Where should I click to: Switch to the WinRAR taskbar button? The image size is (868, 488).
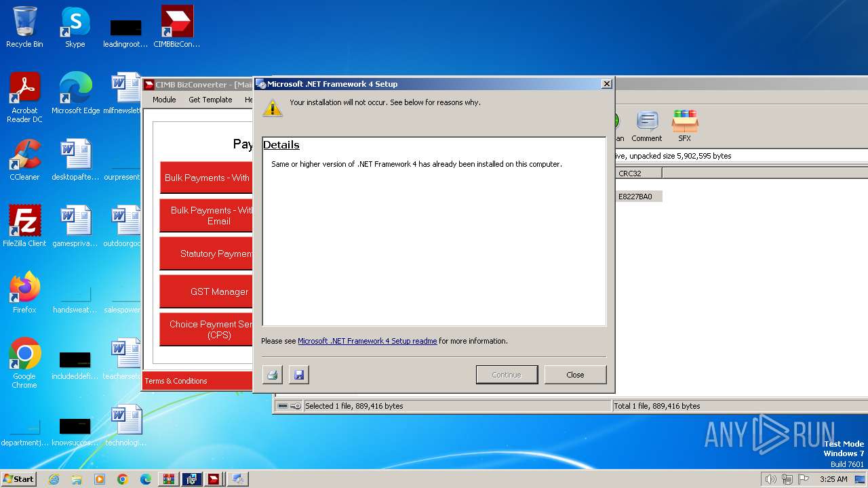(x=168, y=479)
